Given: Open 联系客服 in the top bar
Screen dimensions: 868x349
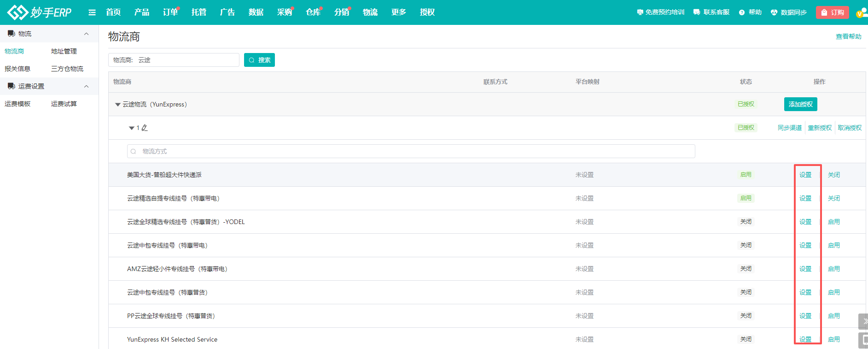Looking at the screenshot, I should pos(711,12).
